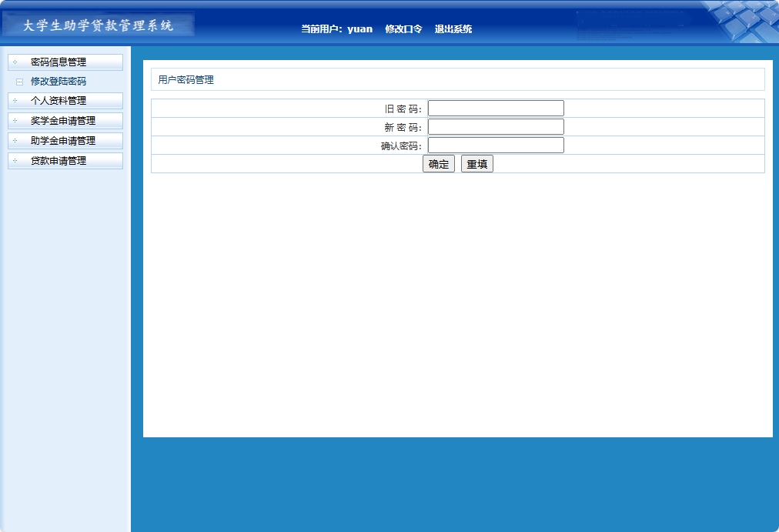Click the collapse icon beside 修改登陆密码
This screenshot has width=779, height=532.
click(x=20, y=81)
